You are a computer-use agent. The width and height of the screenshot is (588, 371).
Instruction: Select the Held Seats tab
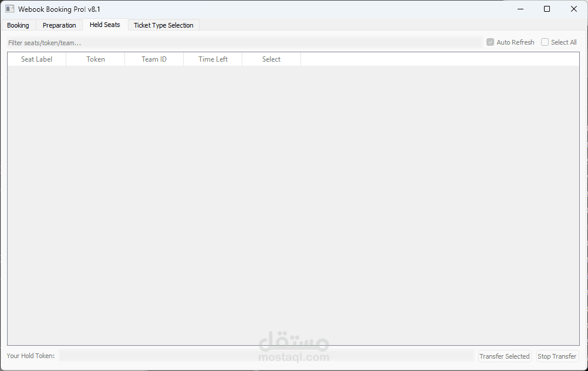coord(104,25)
